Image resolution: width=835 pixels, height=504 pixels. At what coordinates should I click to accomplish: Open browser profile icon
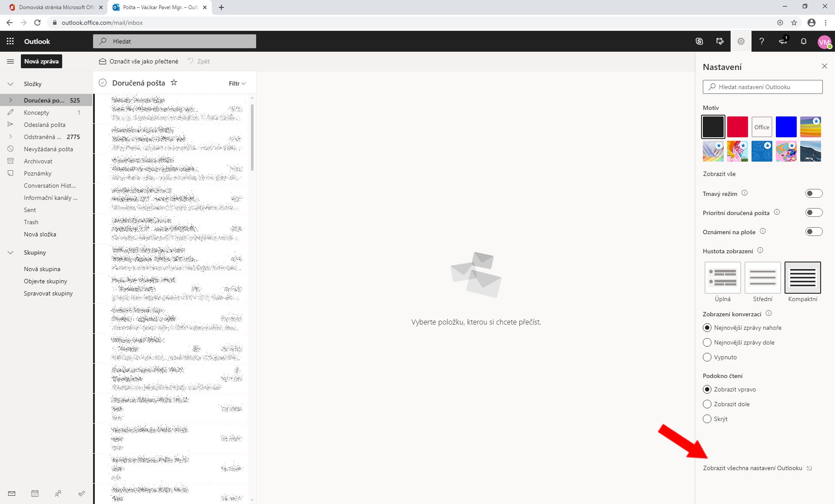[x=811, y=23]
